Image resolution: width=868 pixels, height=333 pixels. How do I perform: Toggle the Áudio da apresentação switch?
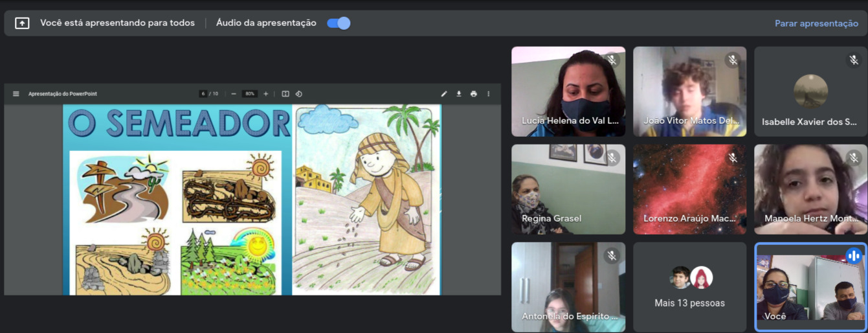coord(339,23)
